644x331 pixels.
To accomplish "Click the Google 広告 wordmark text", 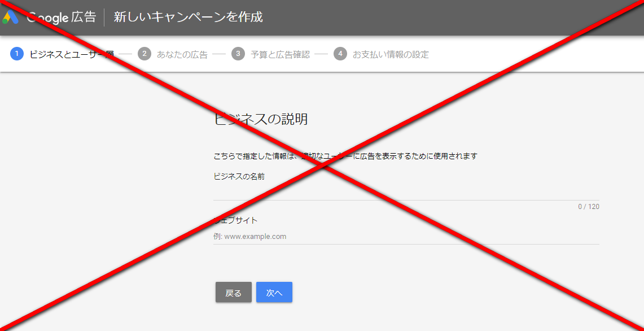I will point(62,18).
